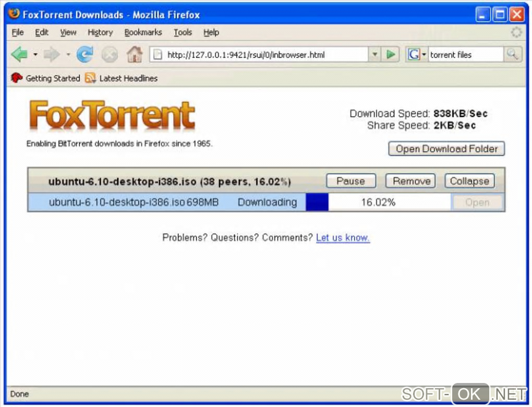
Task: Open the Back button history dropdown arrow
Action: (x=35, y=54)
